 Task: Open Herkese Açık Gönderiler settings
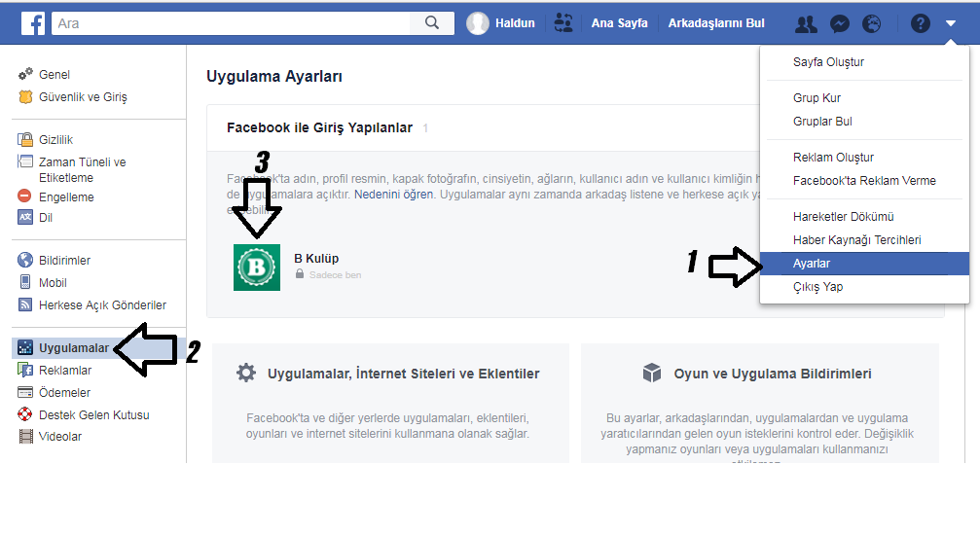point(102,304)
